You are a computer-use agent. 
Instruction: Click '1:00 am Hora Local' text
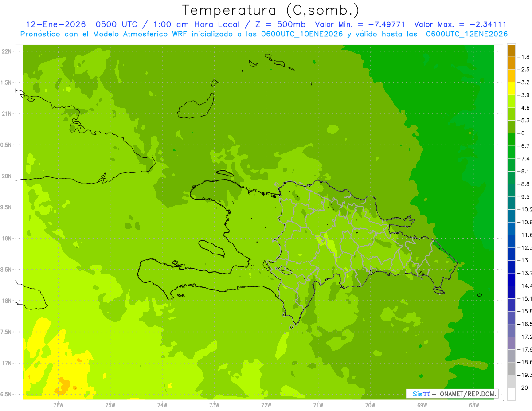coord(196,25)
